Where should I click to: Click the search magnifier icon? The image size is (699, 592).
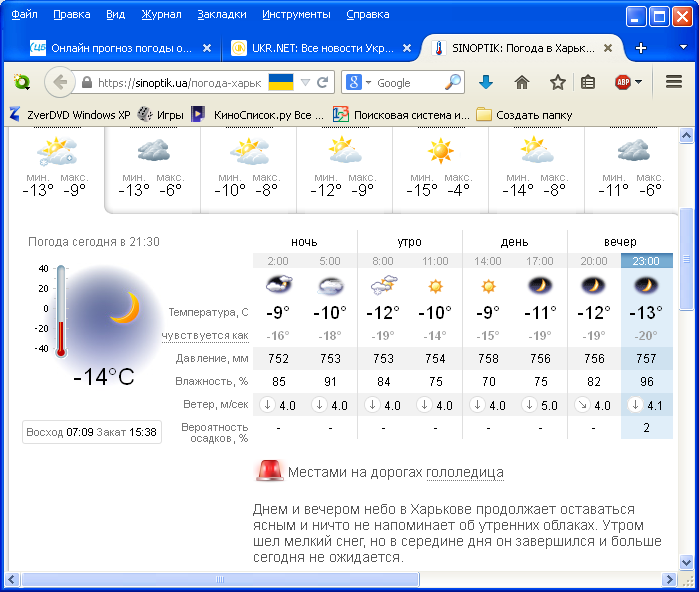click(x=453, y=82)
